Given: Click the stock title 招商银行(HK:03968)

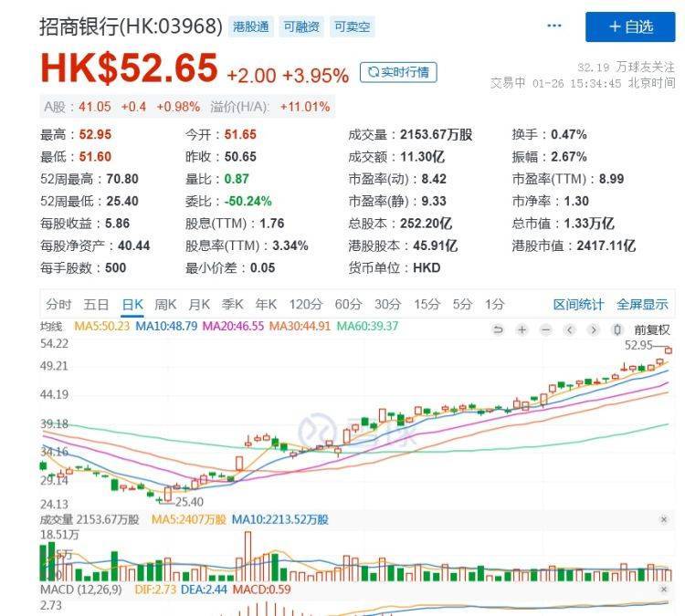Looking at the screenshot, I should (x=131, y=26).
